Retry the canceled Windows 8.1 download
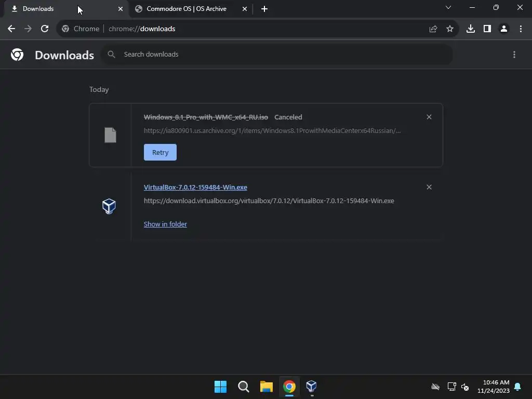The image size is (532, 399). 160,152
